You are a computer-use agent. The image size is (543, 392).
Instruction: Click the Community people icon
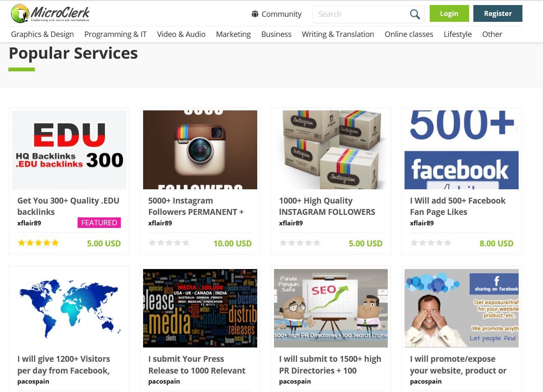tap(255, 14)
